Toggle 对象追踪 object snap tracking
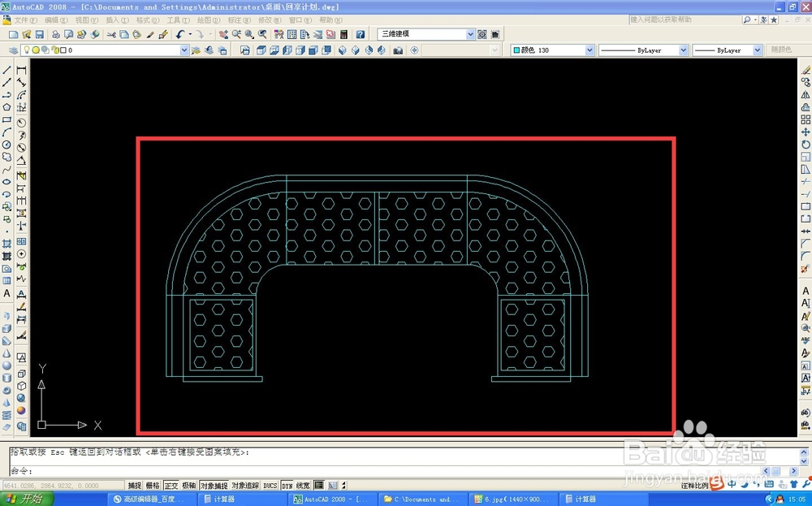The height and width of the screenshot is (506, 812). point(245,485)
